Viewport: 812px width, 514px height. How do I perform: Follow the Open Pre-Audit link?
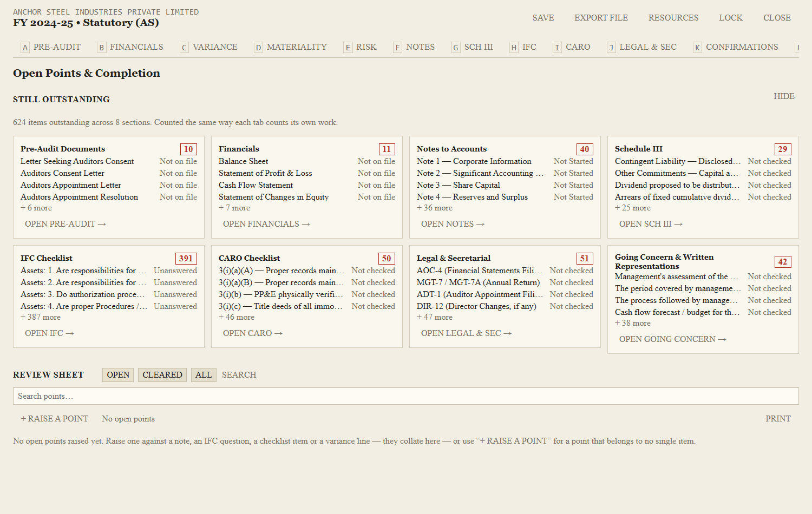pyautogui.click(x=66, y=224)
